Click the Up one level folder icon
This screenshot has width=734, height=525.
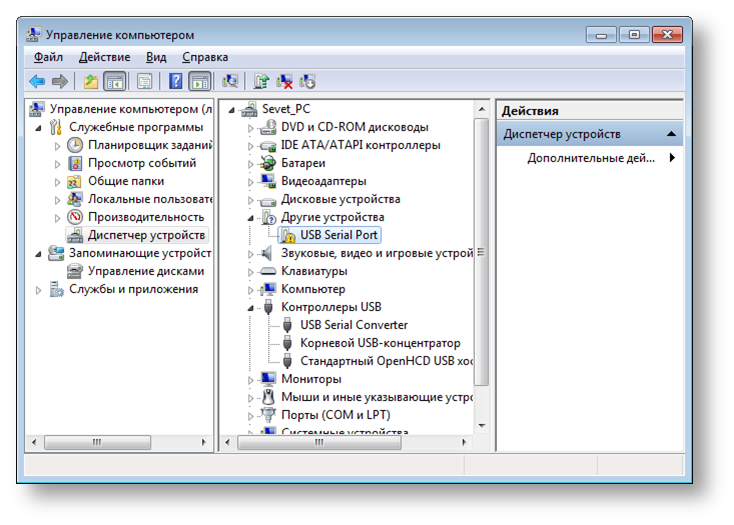[91, 81]
